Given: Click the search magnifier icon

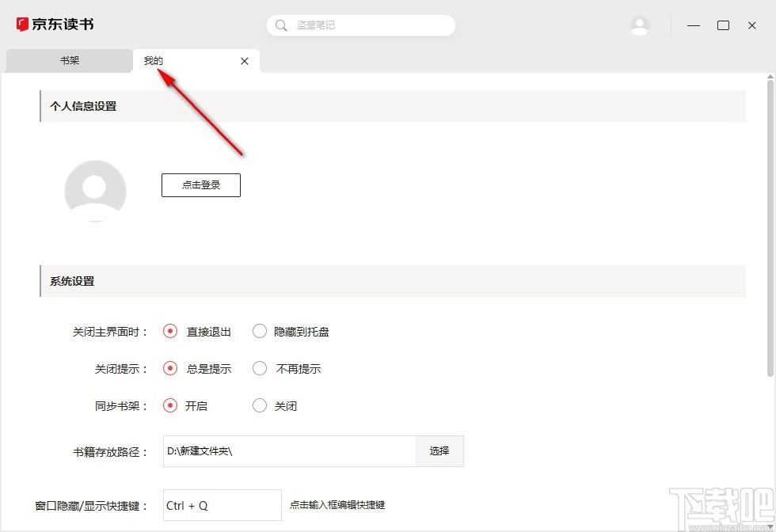Looking at the screenshot, I should point(281,25).
